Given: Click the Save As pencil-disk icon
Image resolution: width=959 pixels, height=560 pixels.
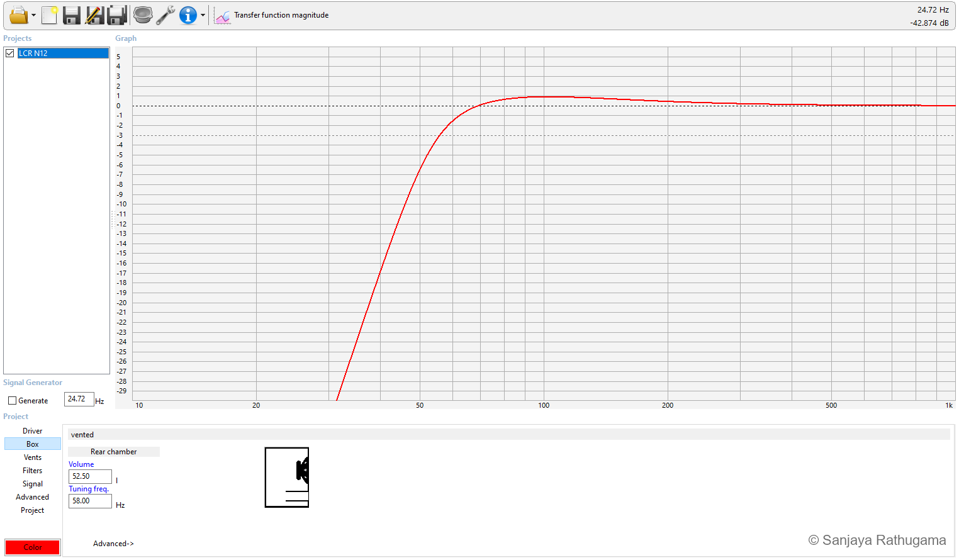Looking at the screenshot, I should 94,15.
